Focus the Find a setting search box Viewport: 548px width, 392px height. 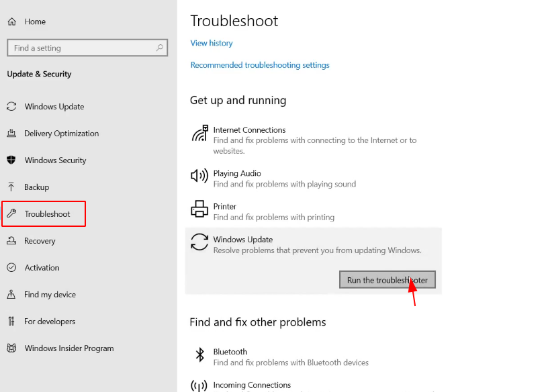point(87,48)
